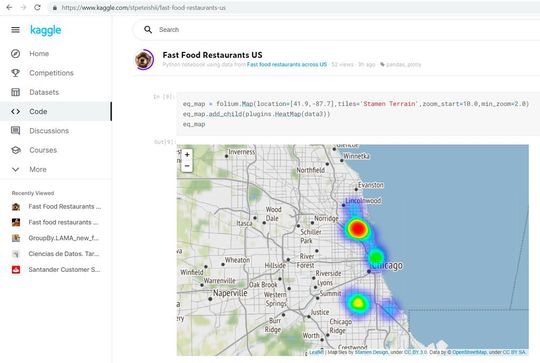Click the Datasets table icon
The height and width of the screenshot is (363, 540).
tap(15, 92)
